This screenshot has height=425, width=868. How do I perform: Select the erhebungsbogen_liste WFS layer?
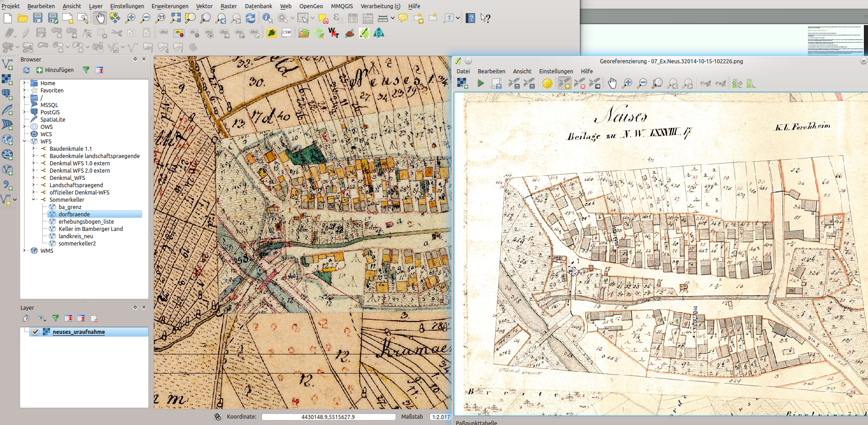coord(86,221)
